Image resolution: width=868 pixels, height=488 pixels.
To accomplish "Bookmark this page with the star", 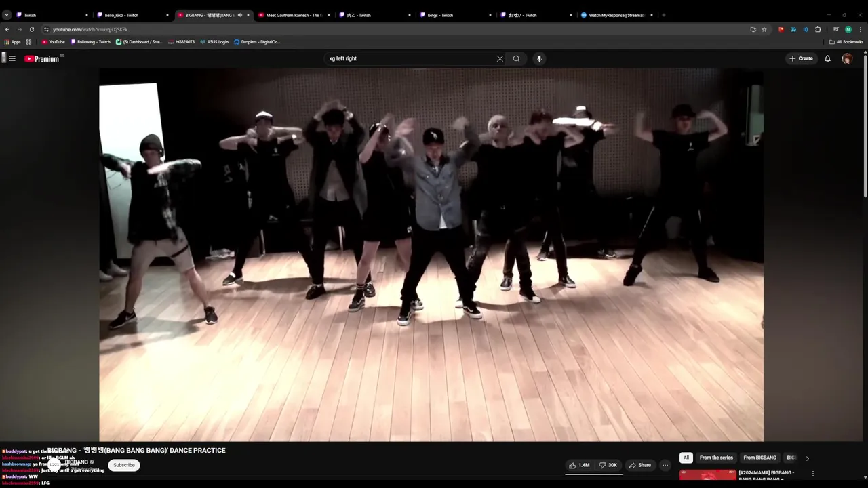I will pos(764,29).
